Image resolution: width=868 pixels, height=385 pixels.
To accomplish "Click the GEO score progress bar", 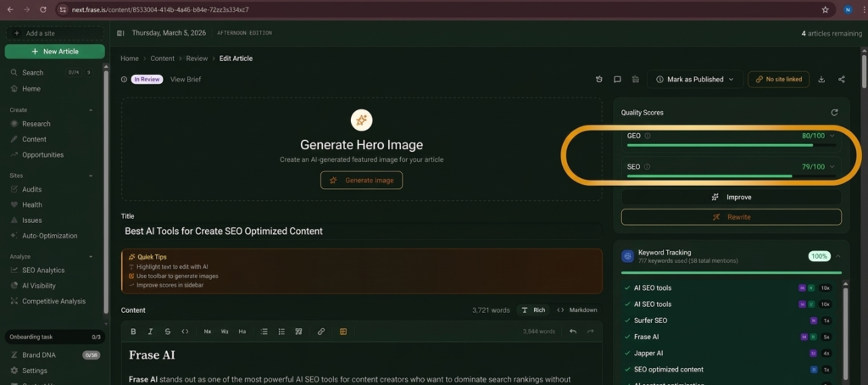I will 732,145.
